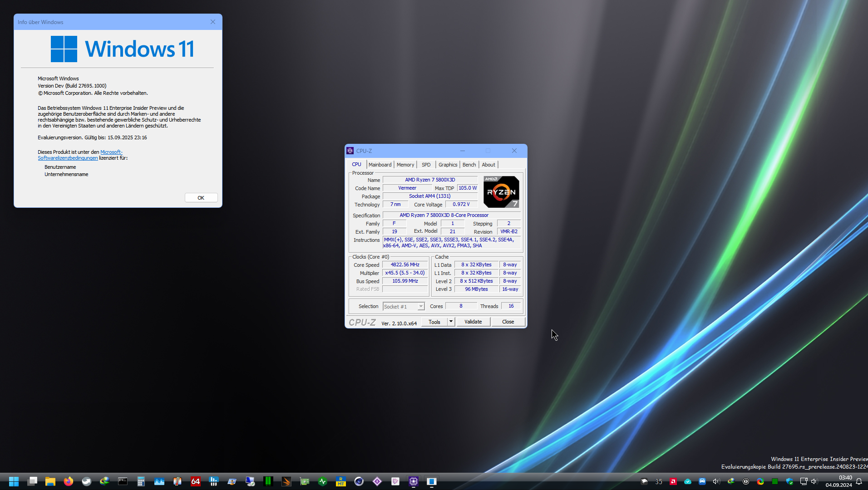Click the Level 2 cache value 8 x 512 KBytes
This screenshot has height=490, width=868.
point(476,281)
